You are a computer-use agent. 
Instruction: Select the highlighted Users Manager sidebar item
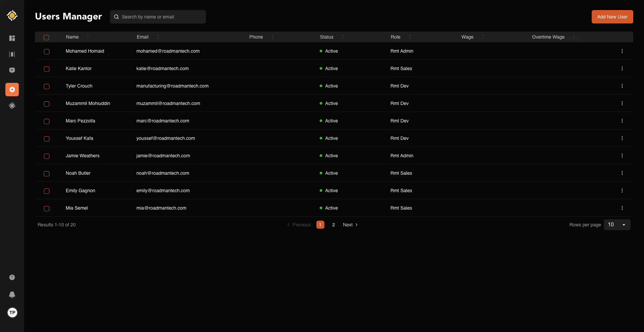pyautogui.click(x=12, y=90)
